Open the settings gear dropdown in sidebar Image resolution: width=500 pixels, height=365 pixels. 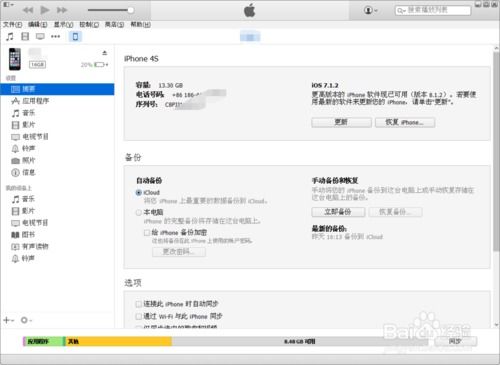pos(26,320)
